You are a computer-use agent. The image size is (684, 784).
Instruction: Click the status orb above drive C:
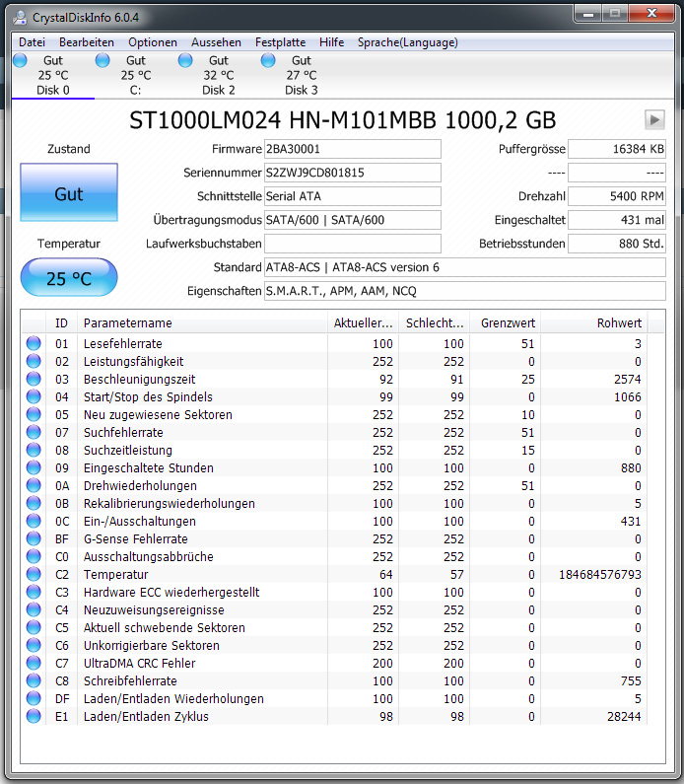click(x=103, y=61)
